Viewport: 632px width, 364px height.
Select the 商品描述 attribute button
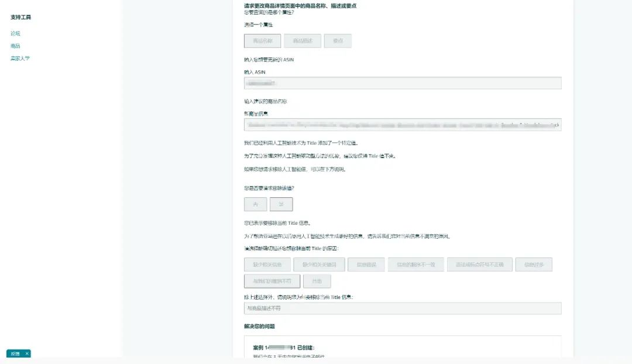303,41
